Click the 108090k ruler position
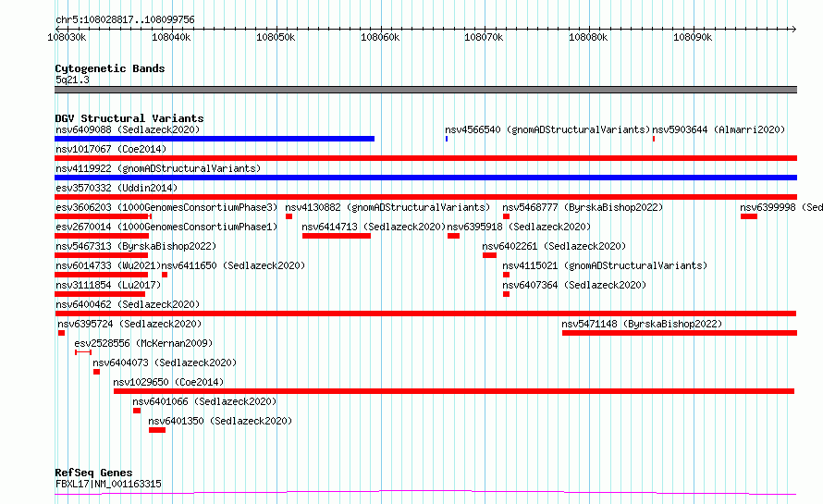823x504 pixels. pos(693,37)
